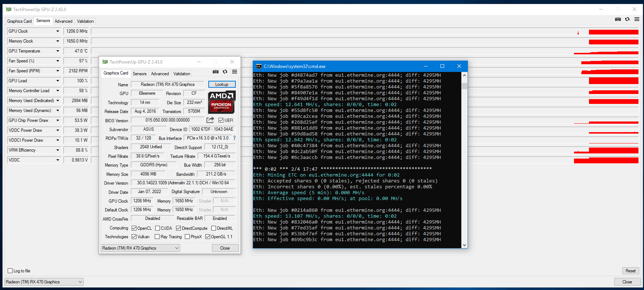The image size is (644, 290).
Task: Click GPU name field Radeon RX 470
Action: [x=168, y=84]
